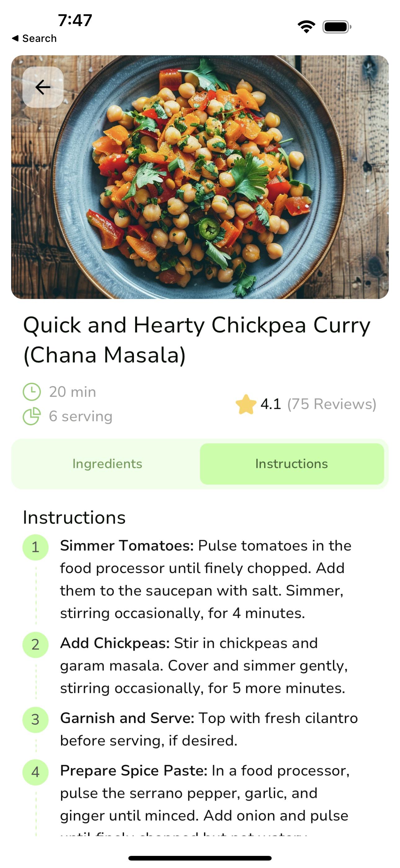Tap the serving pie-chart icon

(32, 417)
